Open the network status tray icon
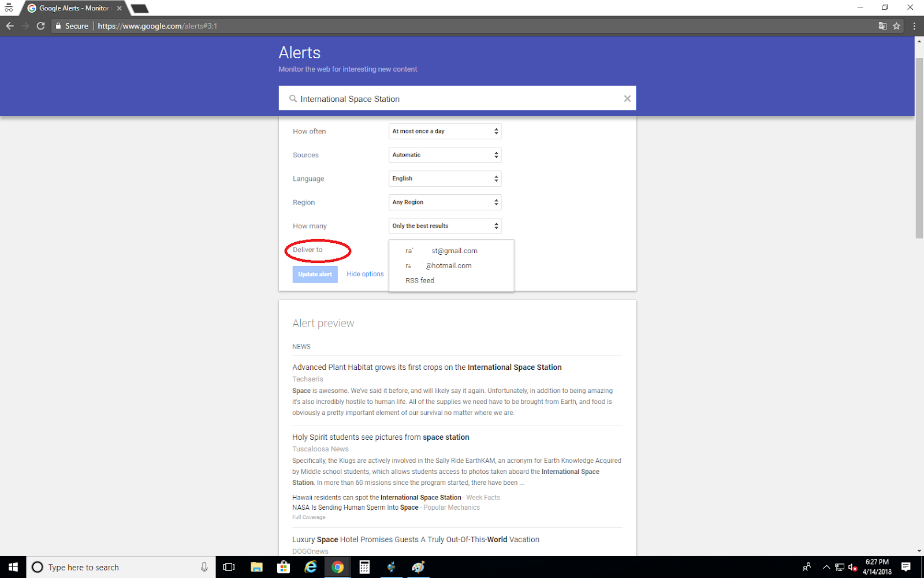The width and height of the screenshot is (924, 578). click(x=839, y=567)
